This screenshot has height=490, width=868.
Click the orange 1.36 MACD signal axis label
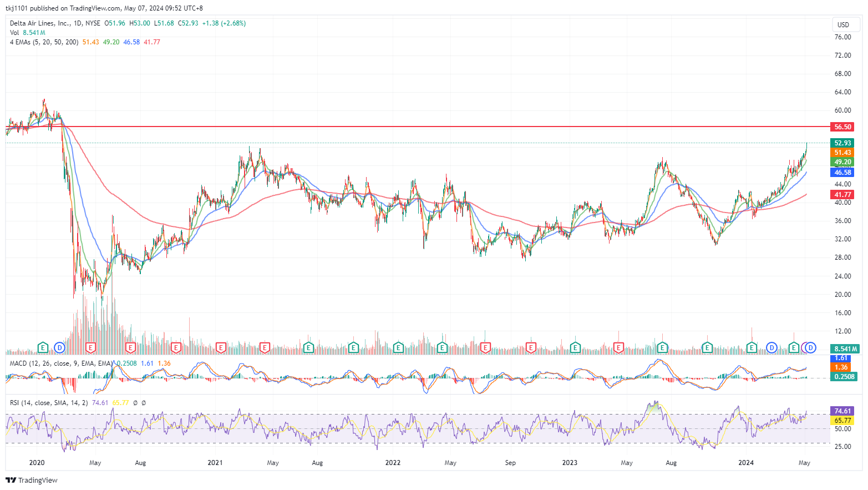coord(841,367)
